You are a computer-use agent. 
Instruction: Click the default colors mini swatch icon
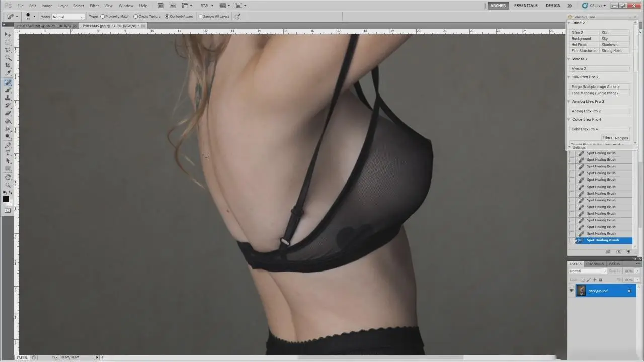pos(4,192)
